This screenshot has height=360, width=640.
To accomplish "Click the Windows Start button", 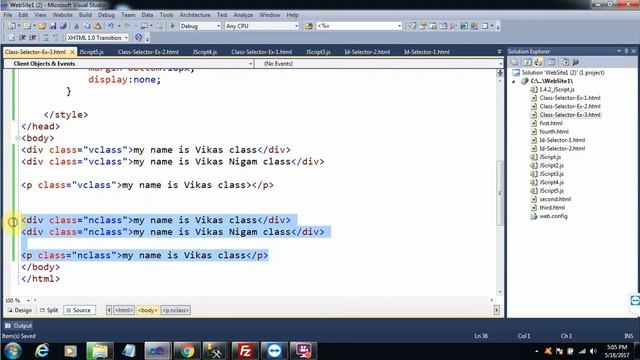I will 13,351.
